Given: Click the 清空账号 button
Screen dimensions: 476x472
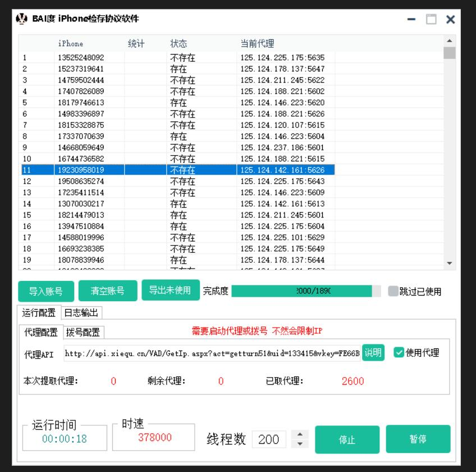Looking at the screenshot, I should point(107,291).
